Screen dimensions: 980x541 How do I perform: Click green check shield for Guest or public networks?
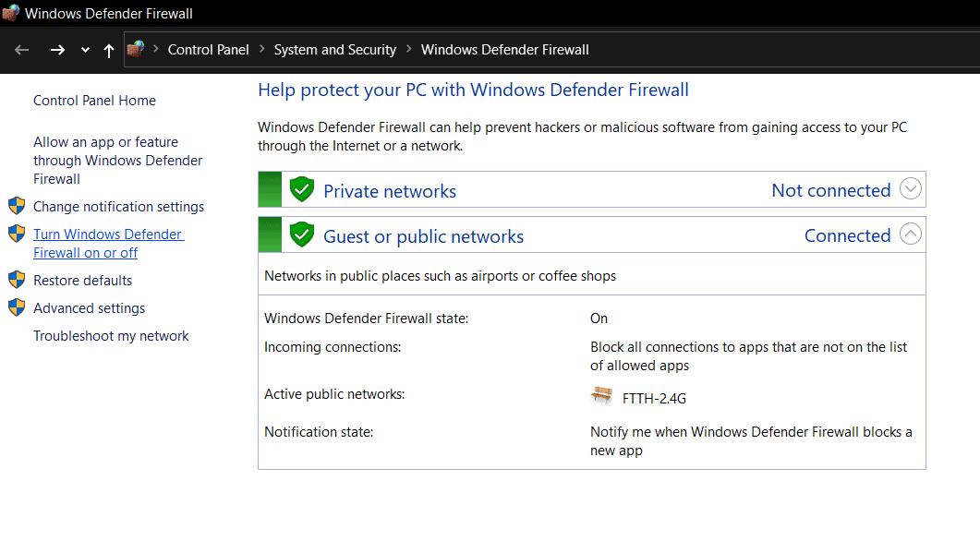tap(302, 234)
